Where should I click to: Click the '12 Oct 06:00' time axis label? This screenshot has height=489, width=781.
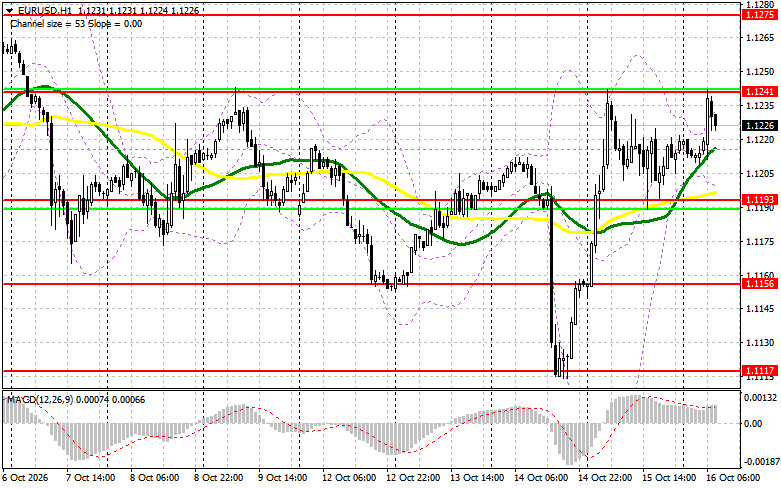coord(347,478)
